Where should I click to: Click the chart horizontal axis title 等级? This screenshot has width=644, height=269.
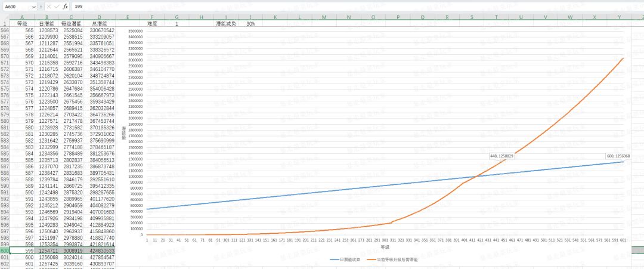385,248
